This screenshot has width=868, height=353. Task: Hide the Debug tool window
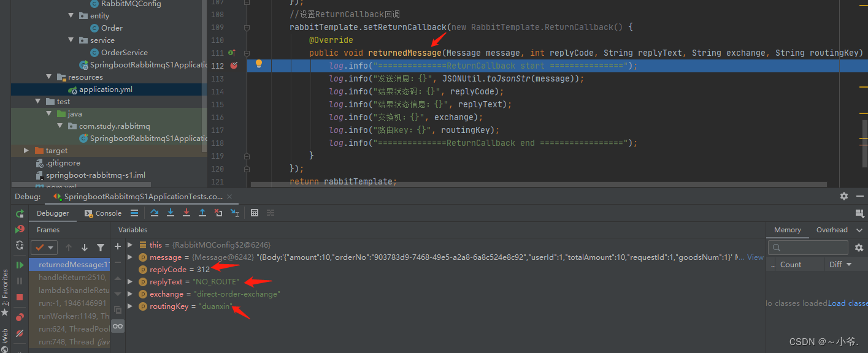pos(859,196)
